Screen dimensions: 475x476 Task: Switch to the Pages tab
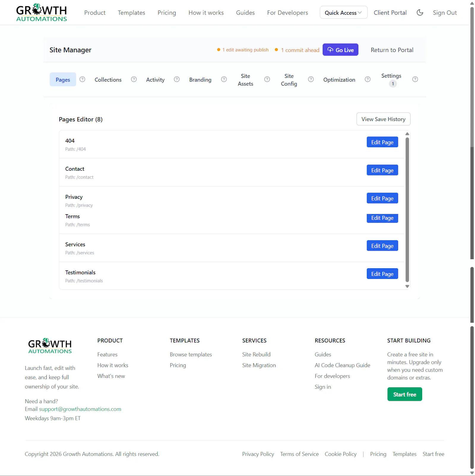point(63,80)
